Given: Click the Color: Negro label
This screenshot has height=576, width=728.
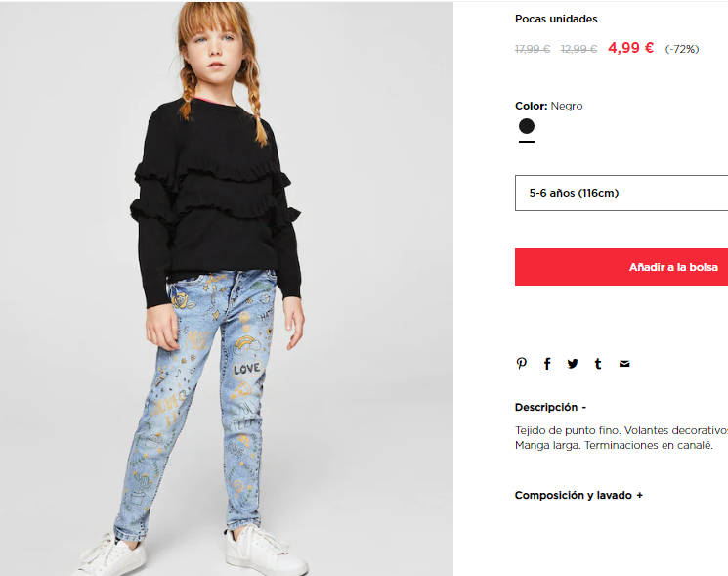Looking at the screenshot, I should click(549, 106).
